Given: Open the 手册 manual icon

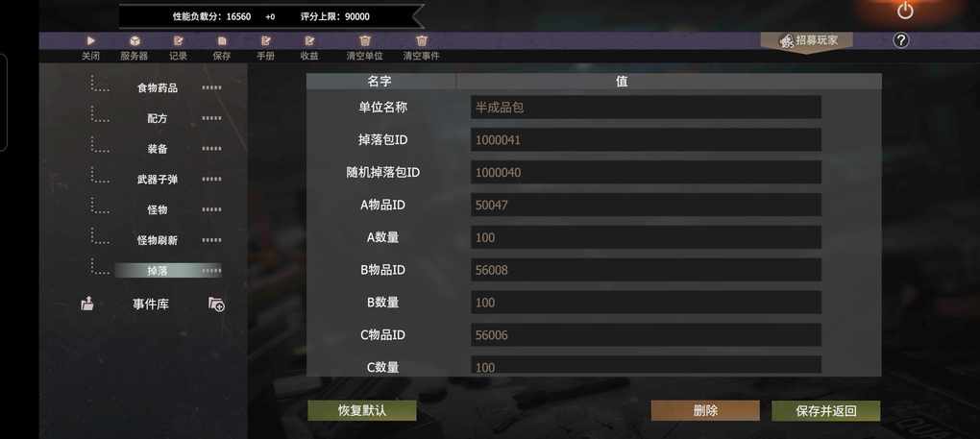Looking at the screenshot, I should point(265,40).
